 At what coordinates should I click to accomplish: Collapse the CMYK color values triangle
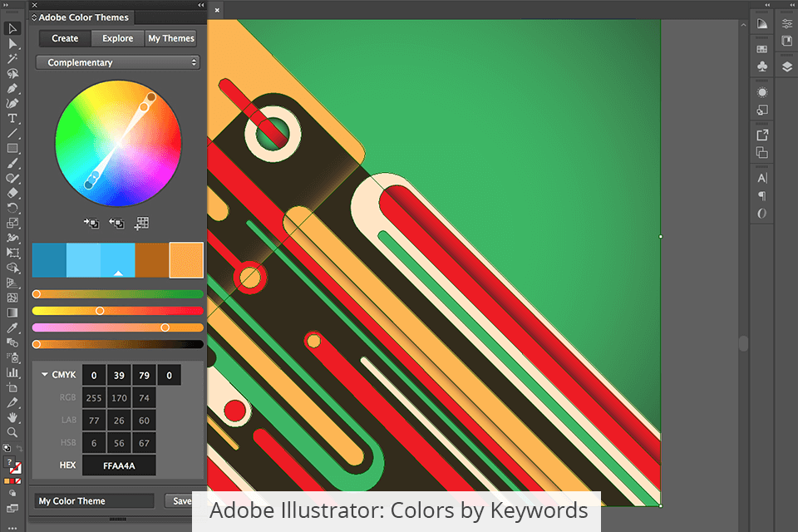45,374
